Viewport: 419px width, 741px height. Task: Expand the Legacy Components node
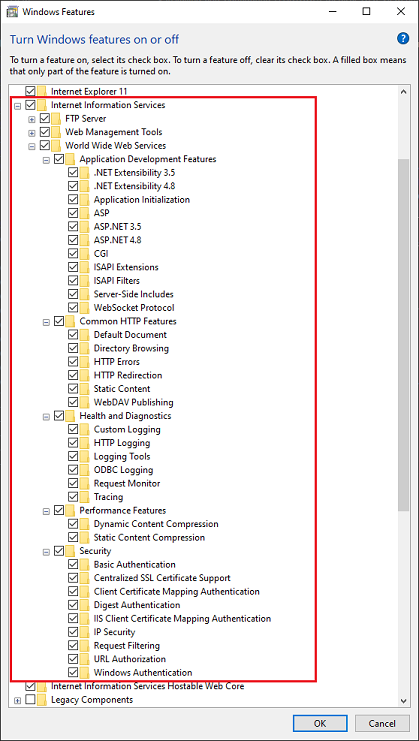pyautogui.click(x=18, y=701)
